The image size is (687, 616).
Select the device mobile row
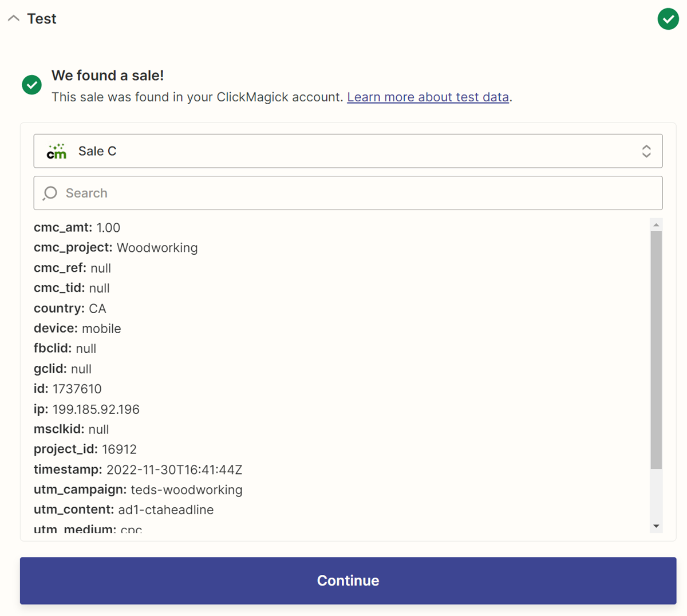[x=77, y=329]
